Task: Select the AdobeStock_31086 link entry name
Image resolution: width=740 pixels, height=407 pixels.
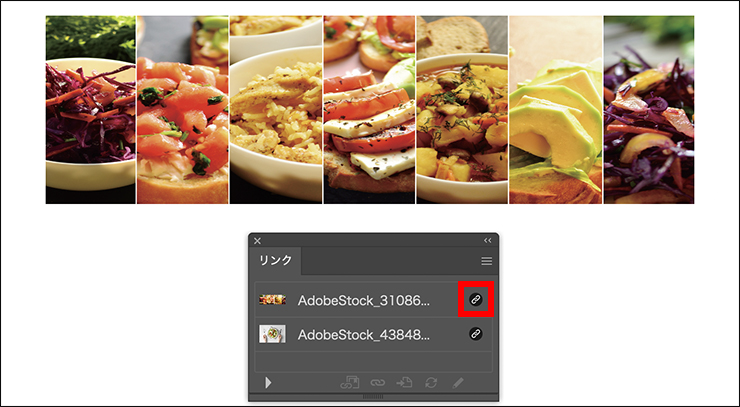Action: point(363,300)
